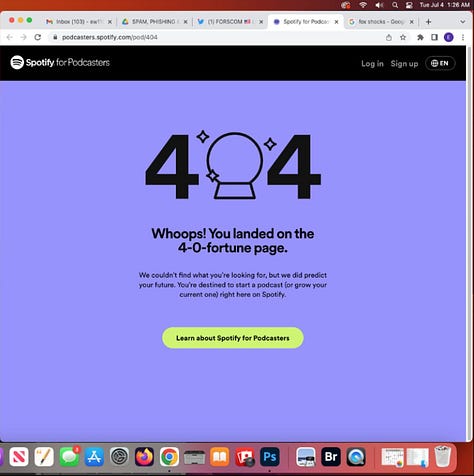Open Adobe Bridge from the dock
474x476 pixels.
point(331,457)
